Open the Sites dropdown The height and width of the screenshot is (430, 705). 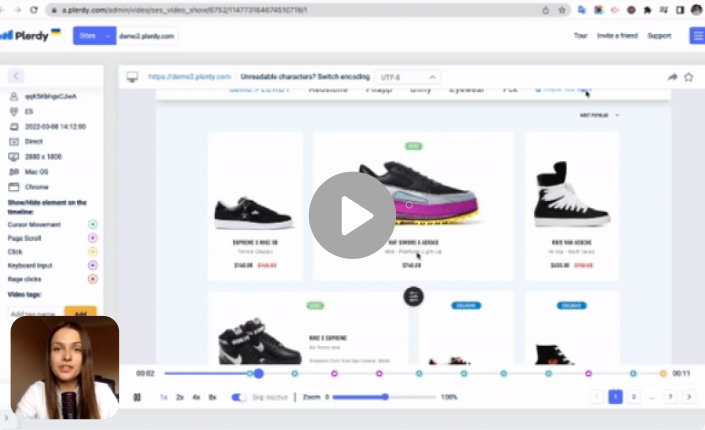pyautogui.click(x=94, y=36)
